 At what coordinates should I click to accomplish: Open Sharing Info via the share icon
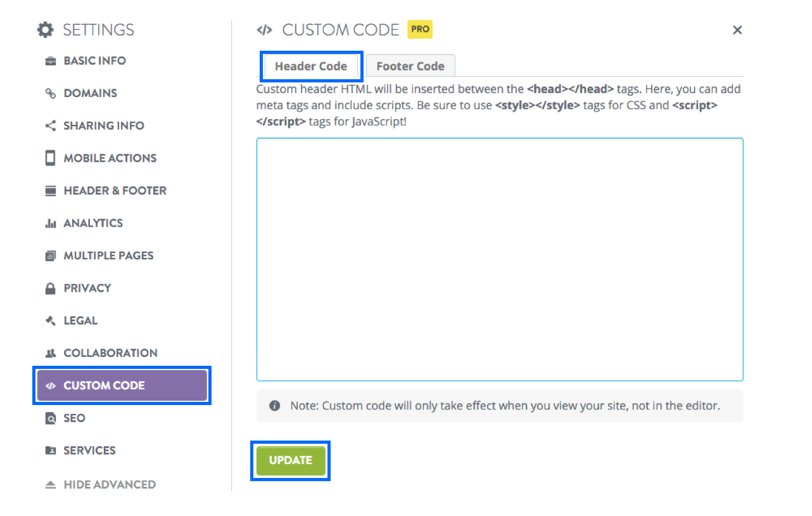tap(51, 125)
